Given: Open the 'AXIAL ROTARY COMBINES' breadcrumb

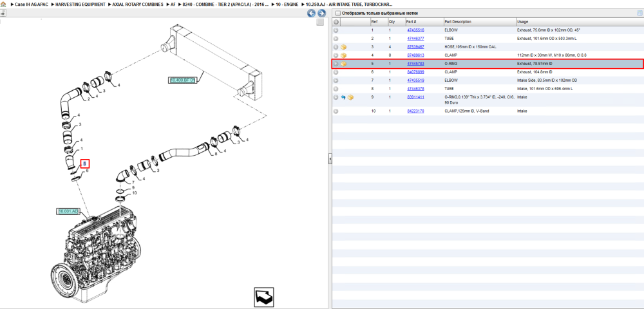Looking at the screenshot, I should coord(138,4).
